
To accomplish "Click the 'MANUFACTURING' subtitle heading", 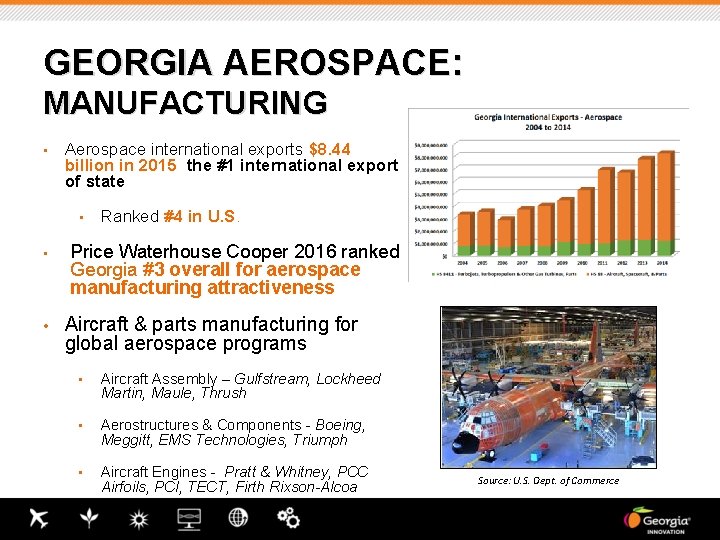I will (x=186, y=102).
